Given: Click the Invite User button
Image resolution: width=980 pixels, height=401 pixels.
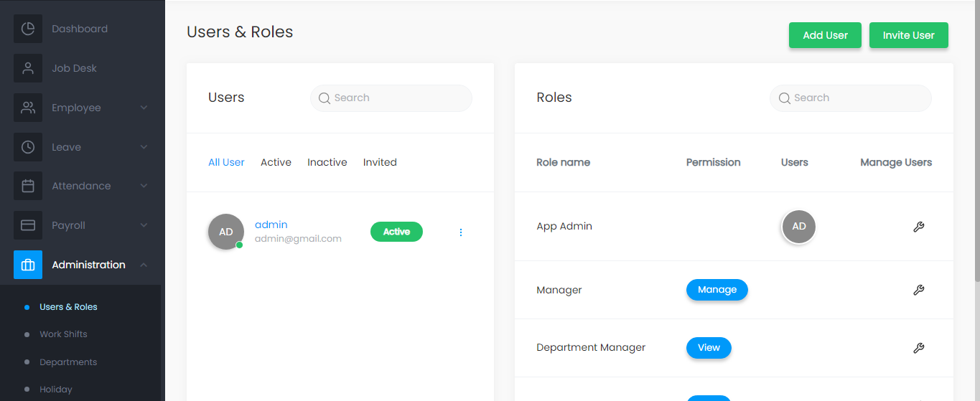Looking at the screenshot, I should click(909, 35).
